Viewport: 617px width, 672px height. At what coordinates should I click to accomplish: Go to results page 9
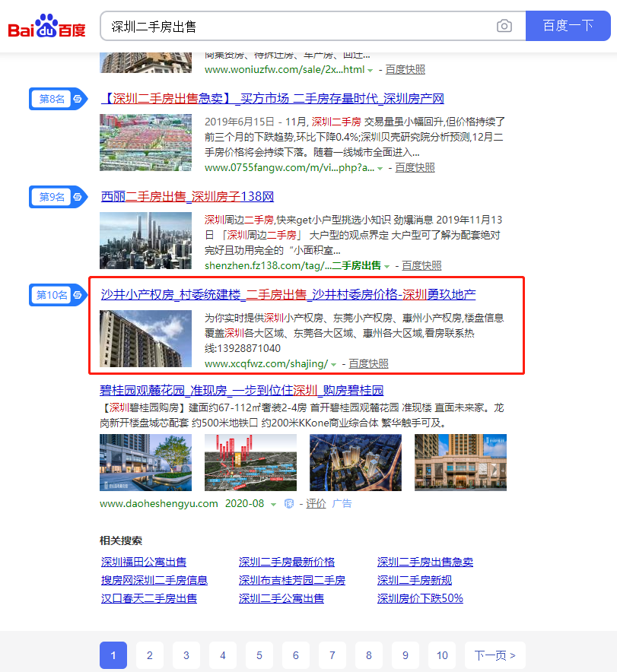point(406,655)
